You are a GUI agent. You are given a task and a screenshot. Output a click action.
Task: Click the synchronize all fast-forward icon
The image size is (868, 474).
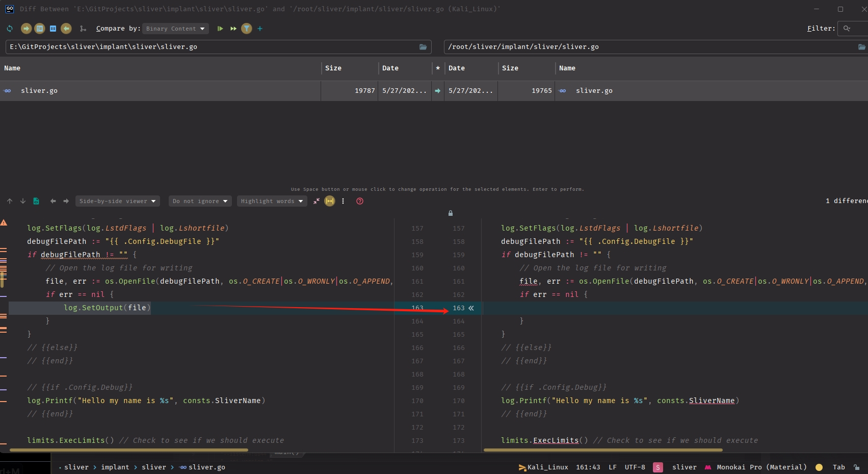coord(233,29)
